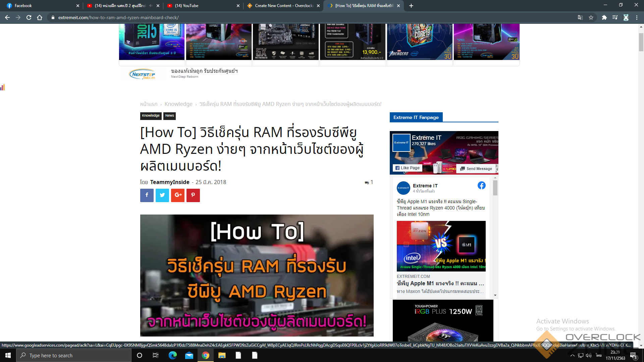Show hidden system tray icons
The height and width of the screenshot is (362, 644).
tap(572, 355)
